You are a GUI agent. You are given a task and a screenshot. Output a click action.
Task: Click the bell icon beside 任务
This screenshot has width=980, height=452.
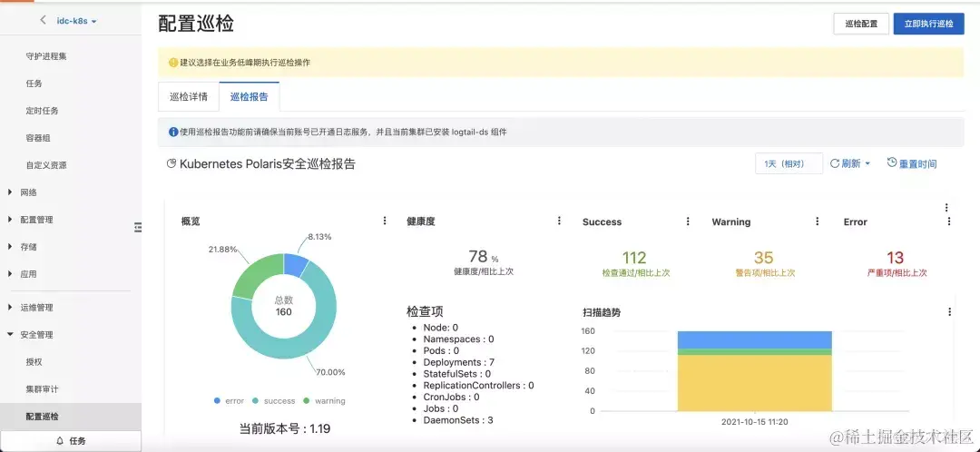60,441
